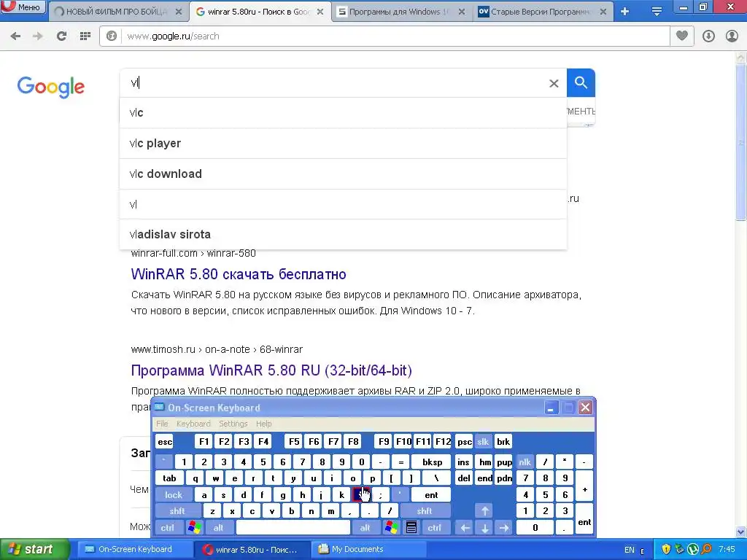
Task: Click the site info globe icon in address bar
Action: coord(112,36)
